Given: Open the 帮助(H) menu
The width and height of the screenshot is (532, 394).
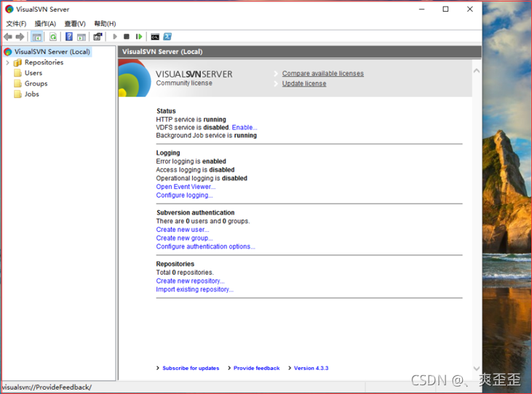Looking at the screenshot, I should (x=105, y=24).
